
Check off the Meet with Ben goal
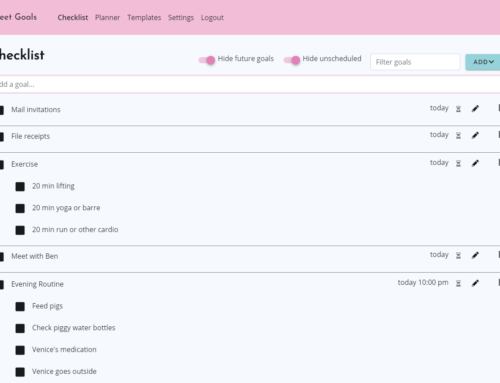coord(2,257)
